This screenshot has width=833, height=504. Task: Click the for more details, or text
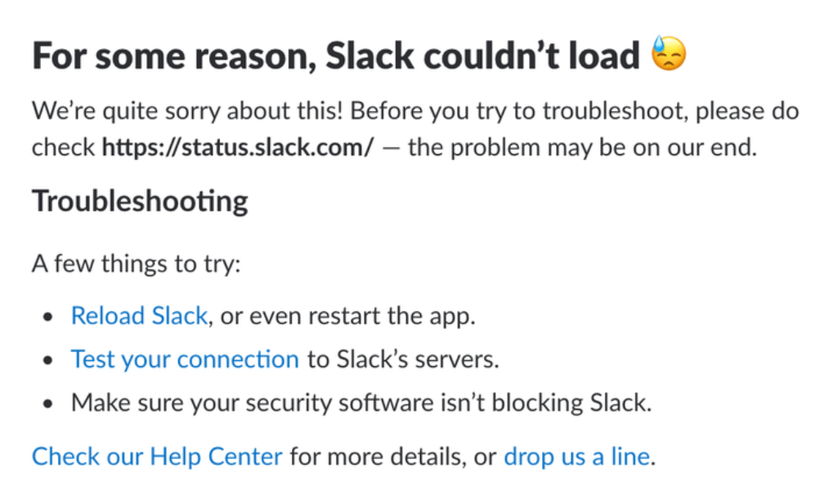pos(393,457)
